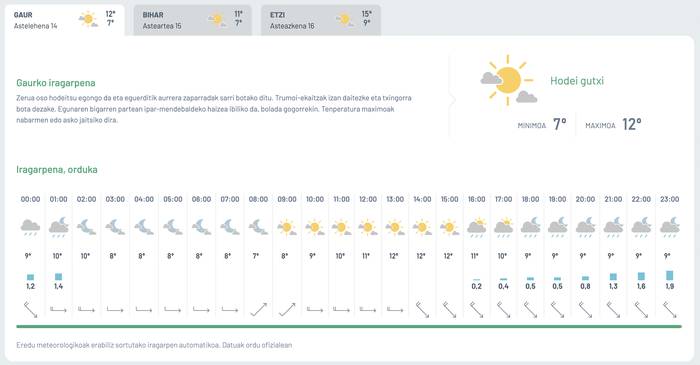Click the 00:00 wind direction arrow

[x=30, y=309]
